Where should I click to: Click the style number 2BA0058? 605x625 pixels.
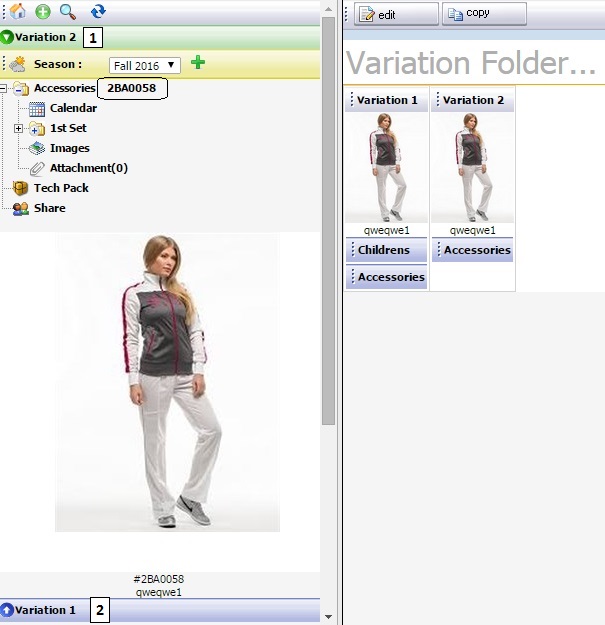coord(132,88)
